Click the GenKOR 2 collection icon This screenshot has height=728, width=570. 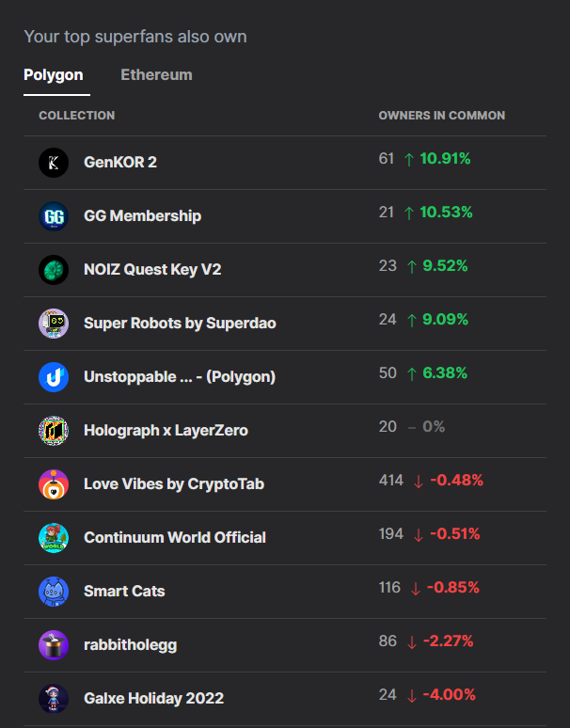point(54,163)
